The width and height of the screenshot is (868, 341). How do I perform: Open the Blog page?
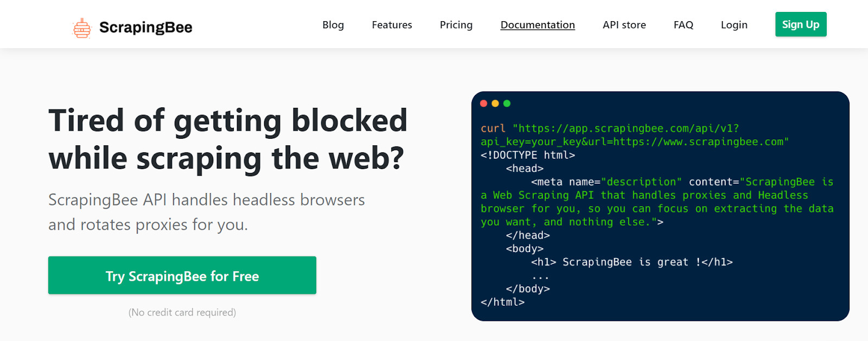coord(333,25)
